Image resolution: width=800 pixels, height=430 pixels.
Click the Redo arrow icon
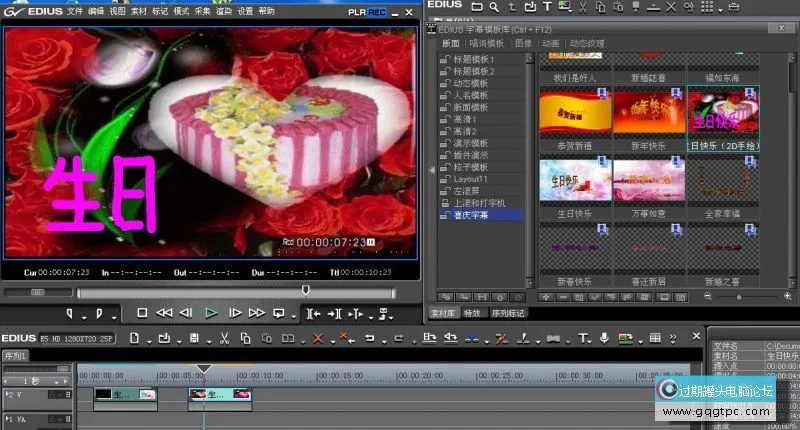[399, 338]
